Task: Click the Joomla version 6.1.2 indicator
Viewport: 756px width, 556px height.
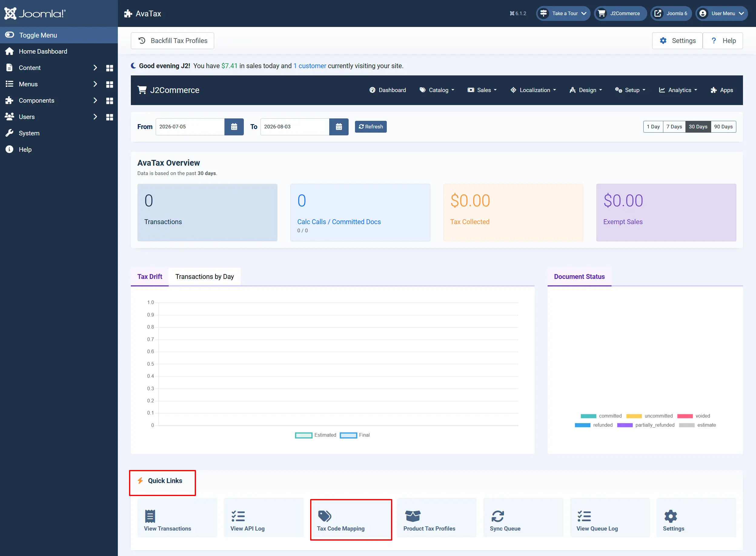Action: coord(518,13)
